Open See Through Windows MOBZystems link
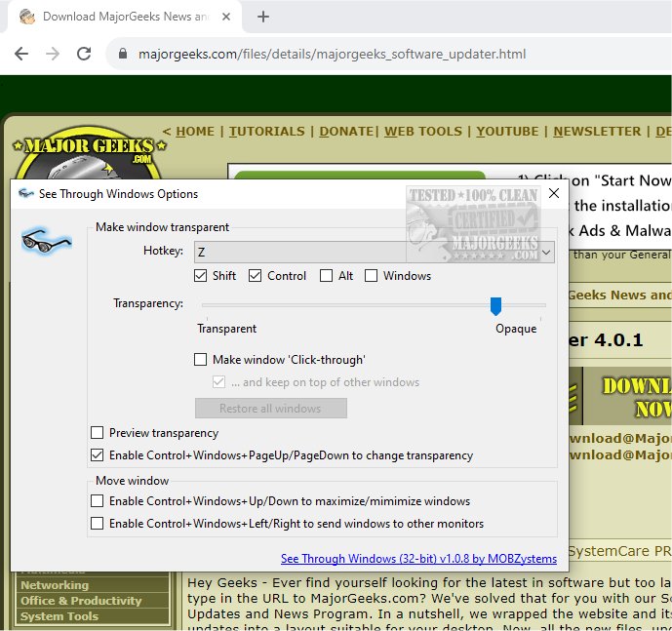 418,559
